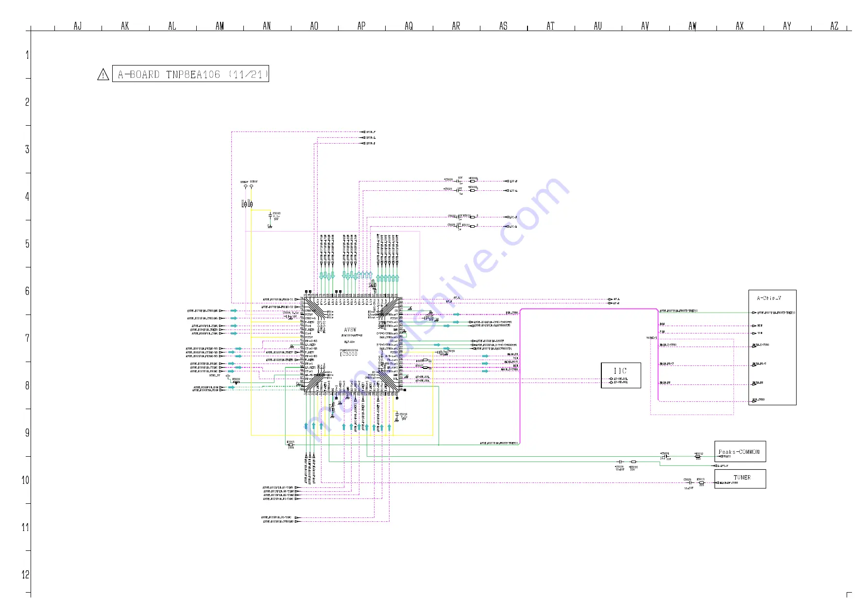The width and height of the screenshot is (868, 613).
Task: Click row grid label 1
Action: 27,55
